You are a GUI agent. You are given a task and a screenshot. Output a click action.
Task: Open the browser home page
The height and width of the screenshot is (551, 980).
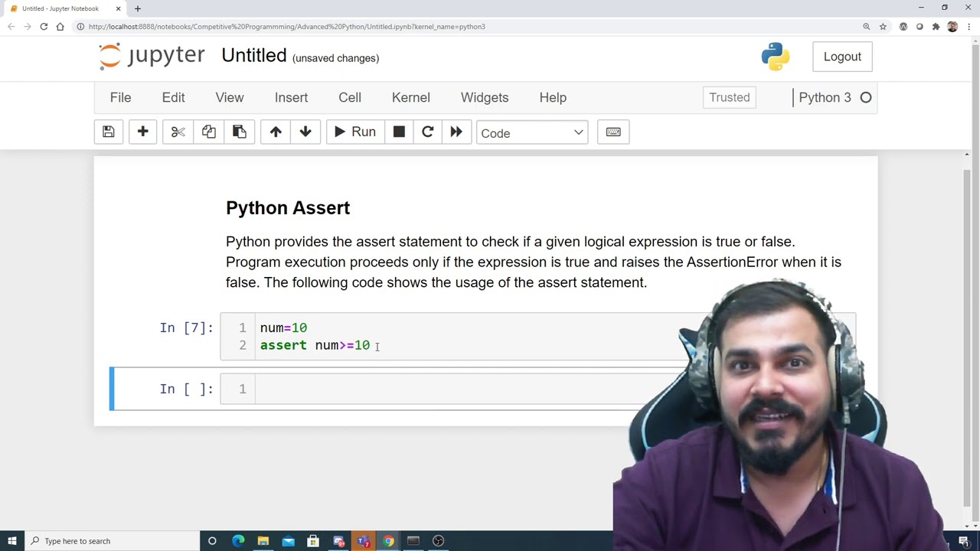(60, 27)
